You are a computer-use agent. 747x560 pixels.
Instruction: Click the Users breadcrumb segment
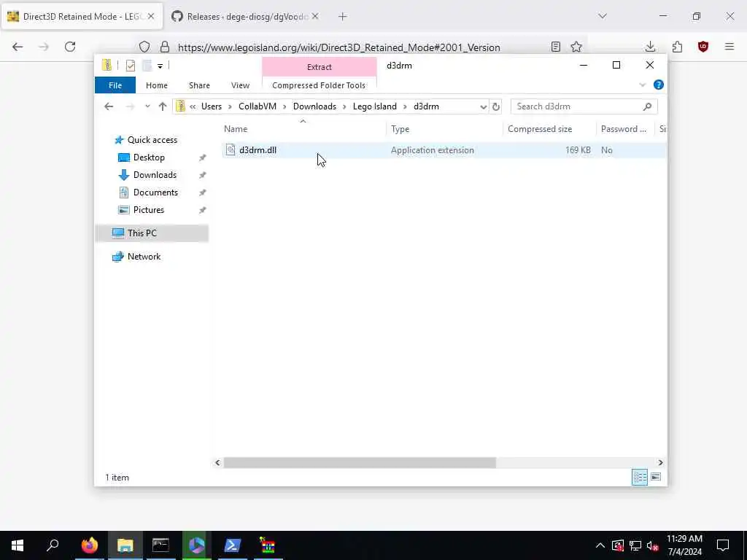pyautogui.click(x=211, y=106)
